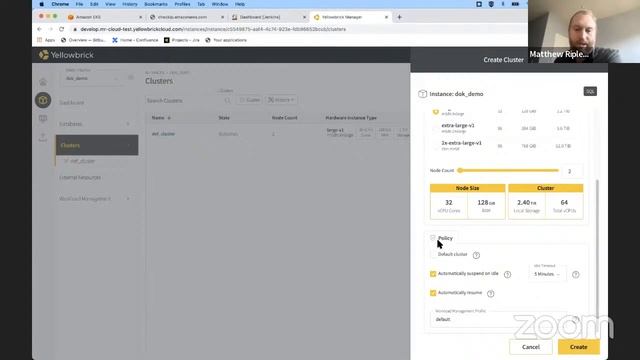Click icon beside instance selector in sidebar

pyautogui.click(x=131, y=77)
